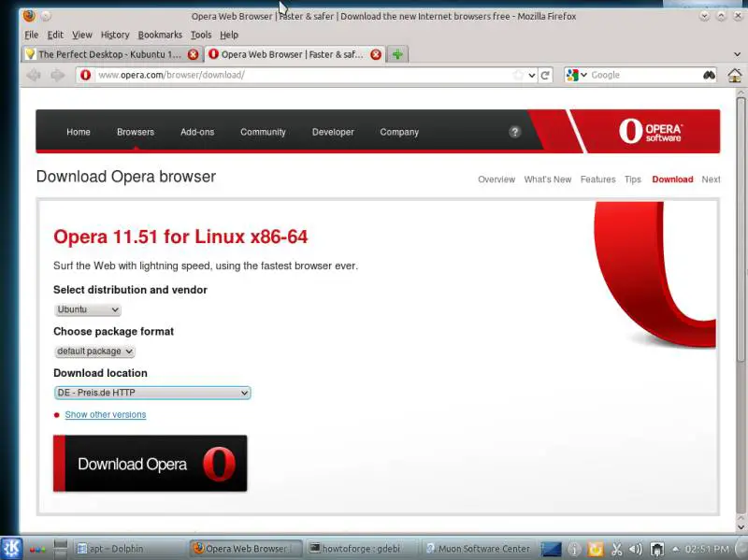The width and height of the screenshot is (748, 560).
Task: Go forward with the Firefox forward arrow
Action: 58,75
